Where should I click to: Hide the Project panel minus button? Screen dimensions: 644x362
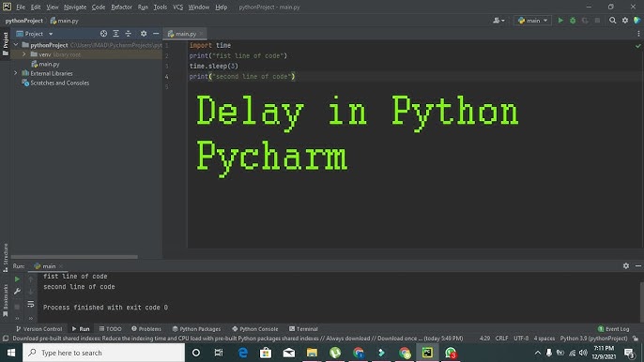point(156,34)
